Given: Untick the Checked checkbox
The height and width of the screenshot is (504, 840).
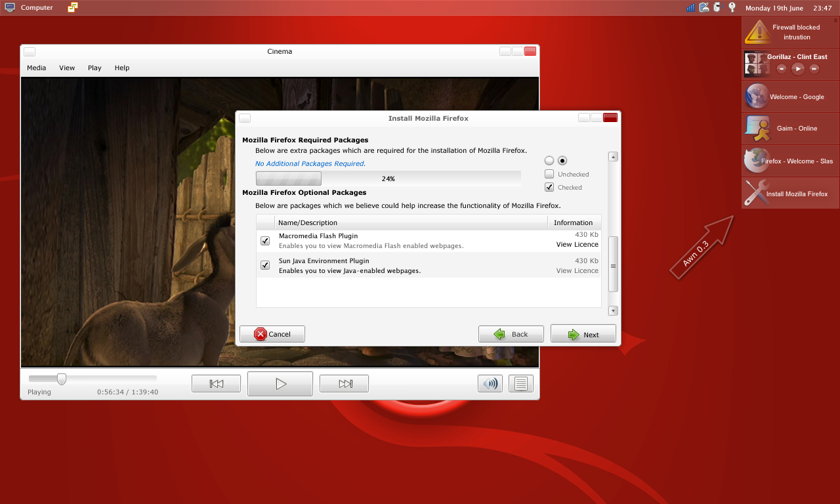Looking at the screenshot, I should [x=549, y=187].
